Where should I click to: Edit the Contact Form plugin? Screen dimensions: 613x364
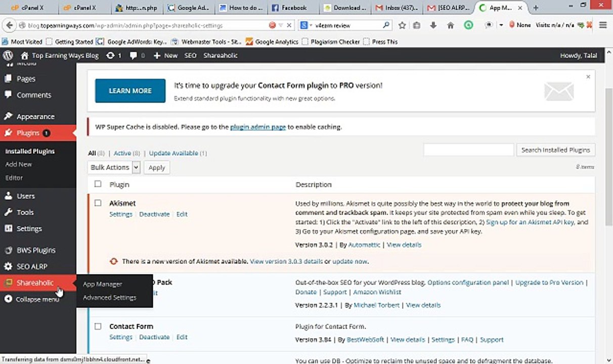click(x=182, y=337)
